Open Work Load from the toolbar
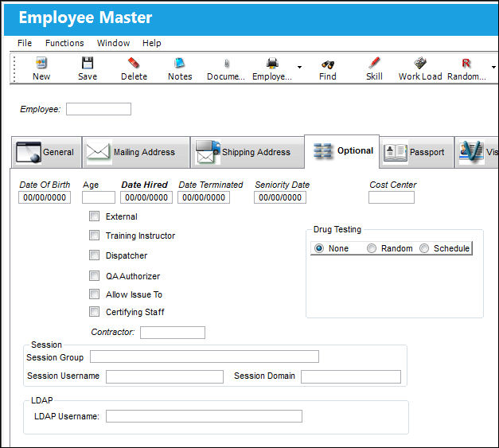The image size is (499, 448). (x=420, y=63)
